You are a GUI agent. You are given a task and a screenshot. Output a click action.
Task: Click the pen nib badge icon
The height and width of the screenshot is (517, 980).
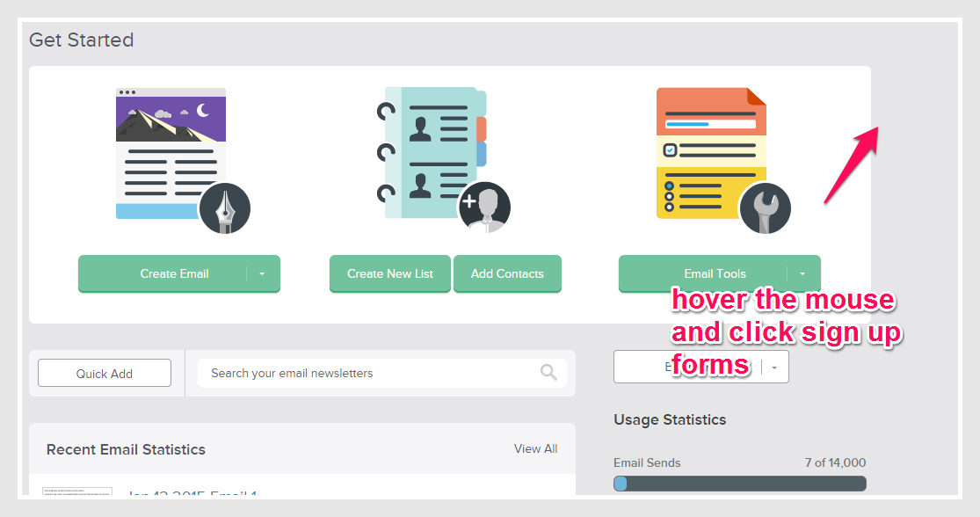pyautogui.click(x=225, y=209)
